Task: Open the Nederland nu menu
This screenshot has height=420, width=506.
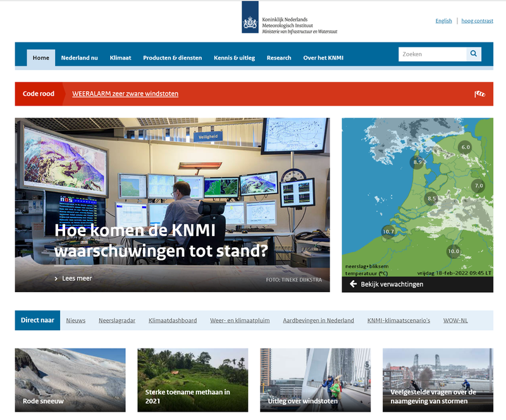Action: [80, 58]
